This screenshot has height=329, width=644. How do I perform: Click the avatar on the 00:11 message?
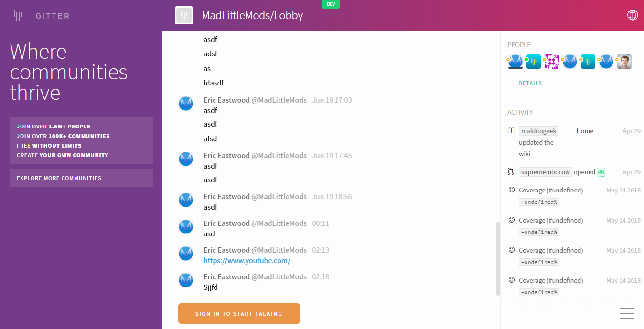(x=186, y=227)
